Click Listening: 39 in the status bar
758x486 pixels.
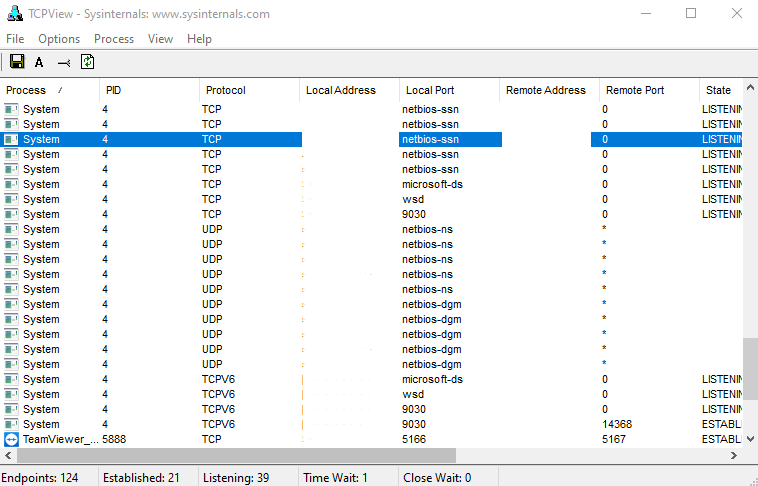(x=236, y=478)
